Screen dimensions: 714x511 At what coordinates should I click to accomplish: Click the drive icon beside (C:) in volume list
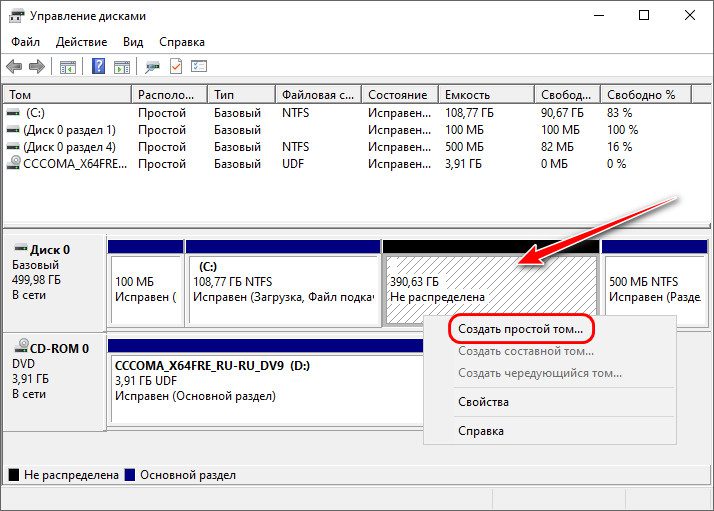pos(13,112)
